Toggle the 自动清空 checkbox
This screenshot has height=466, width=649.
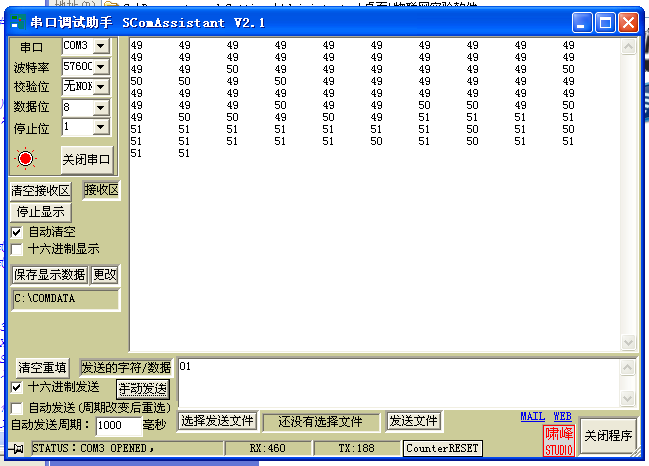[17, 232]
